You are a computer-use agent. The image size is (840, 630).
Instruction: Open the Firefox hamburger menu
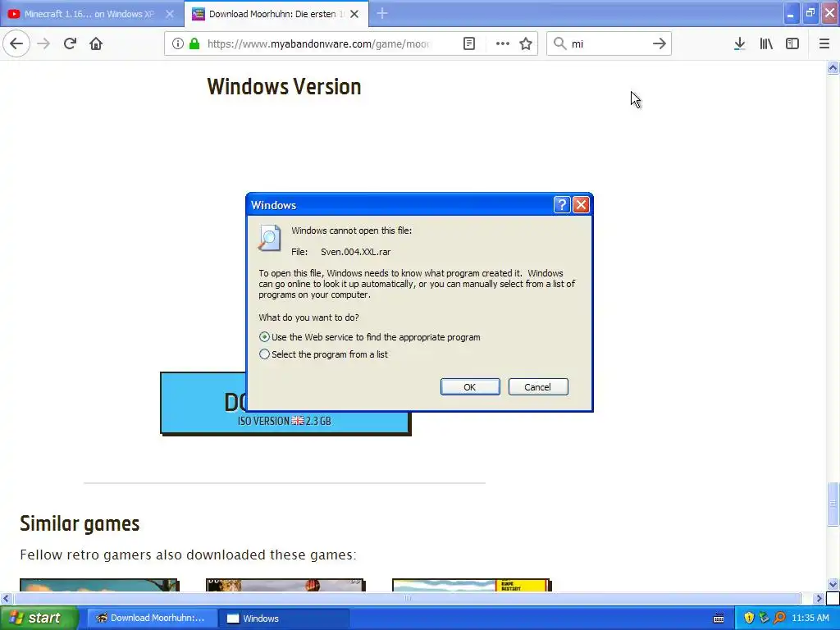[824, 43]
